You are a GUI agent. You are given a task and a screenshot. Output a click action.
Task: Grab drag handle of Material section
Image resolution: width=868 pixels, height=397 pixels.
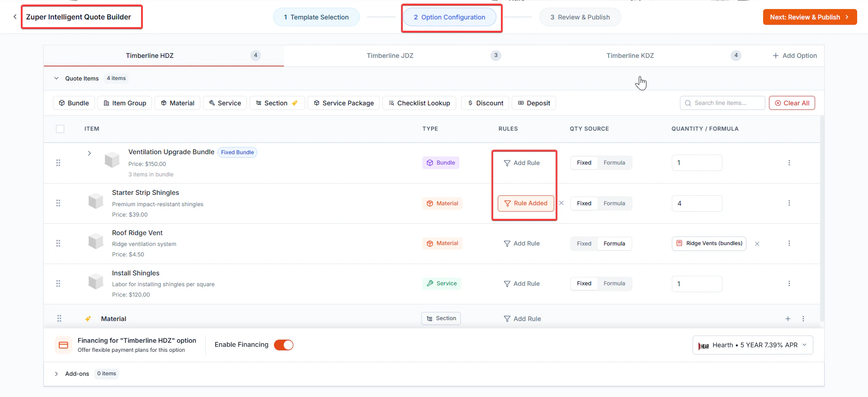click(59, 319)
